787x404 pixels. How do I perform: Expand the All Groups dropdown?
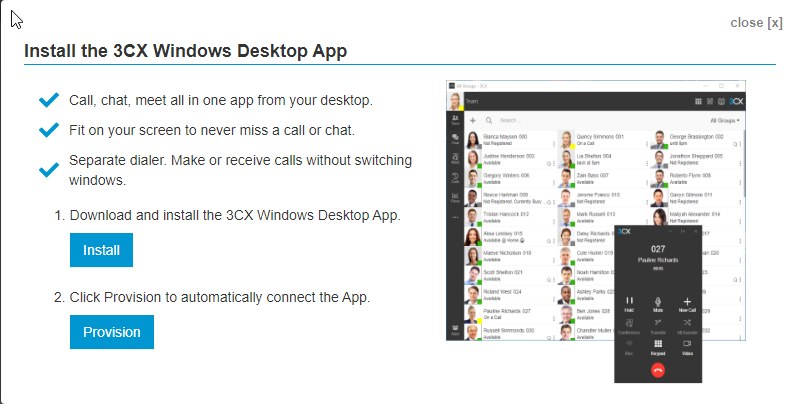click(x=725, y=120)
